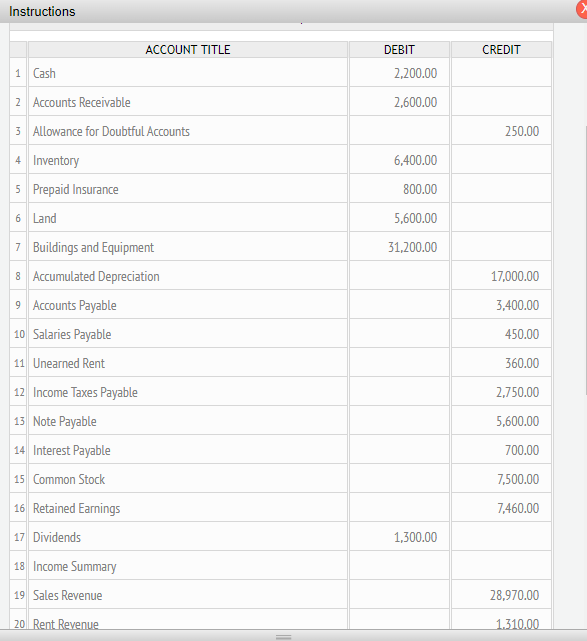Click the Cash debit value 2,200.00
The width and height of the screenshot is (587, 641).
[415, 73]
